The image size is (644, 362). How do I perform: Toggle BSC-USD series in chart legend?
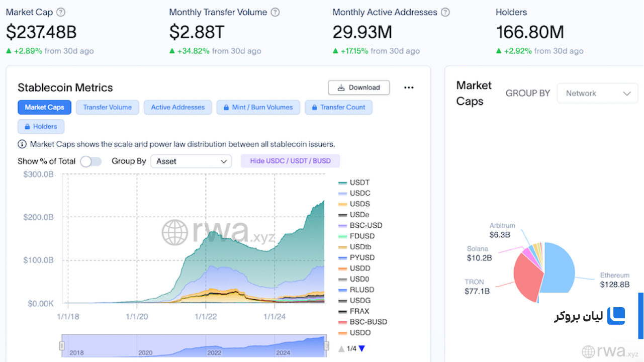click(360, 225)
